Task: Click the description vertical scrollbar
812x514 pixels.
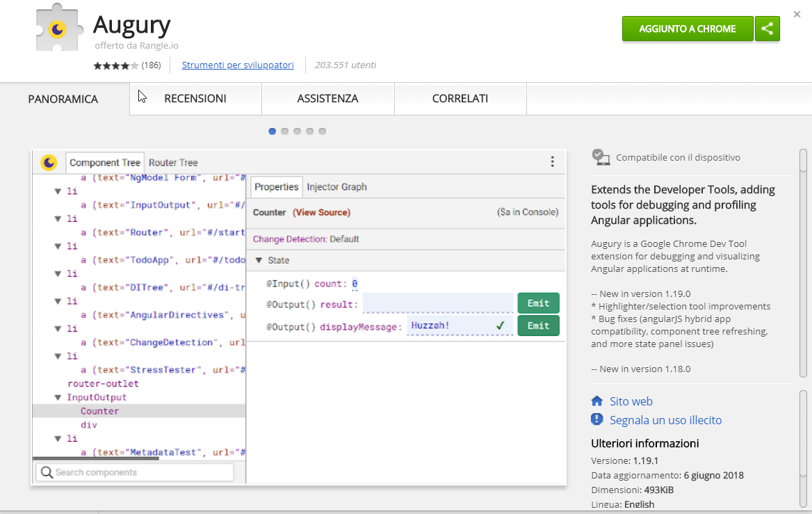Action: pyautogui.click(x=803, y=263)
